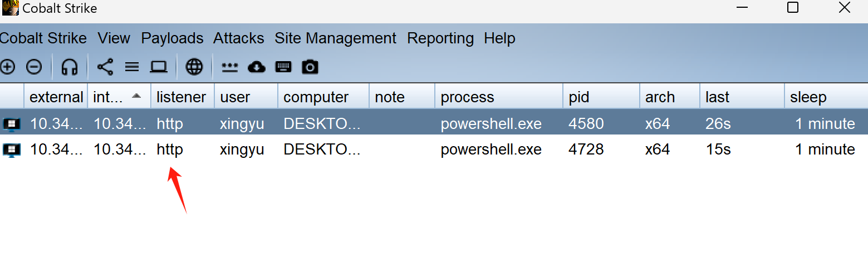Open web/globe icon in toolbar
The image size is (868, 274).
click(194, 67)
